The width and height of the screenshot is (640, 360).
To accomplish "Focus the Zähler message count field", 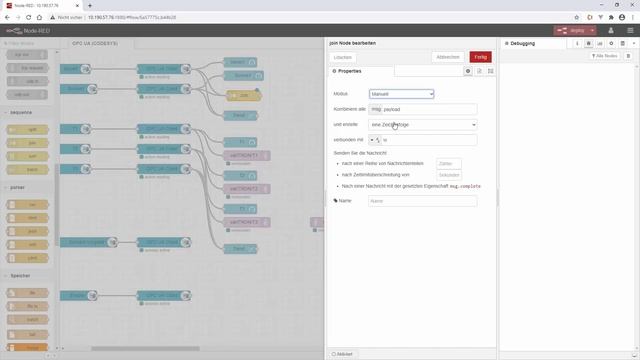I will [x=449, y=164].
